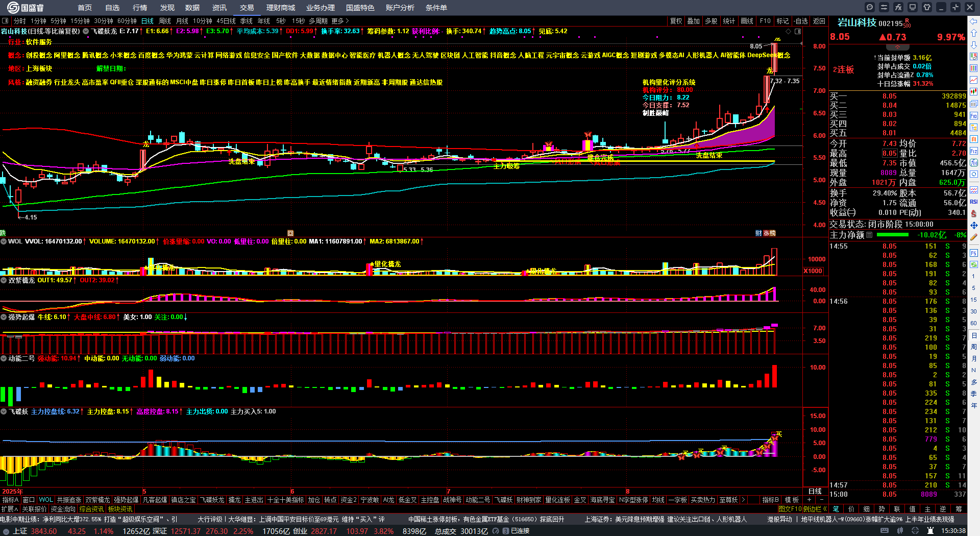Image resolution: width=980 pixels, height=536 pixels.
Task: Open the 条件单 menu
Action: (436, 8)
